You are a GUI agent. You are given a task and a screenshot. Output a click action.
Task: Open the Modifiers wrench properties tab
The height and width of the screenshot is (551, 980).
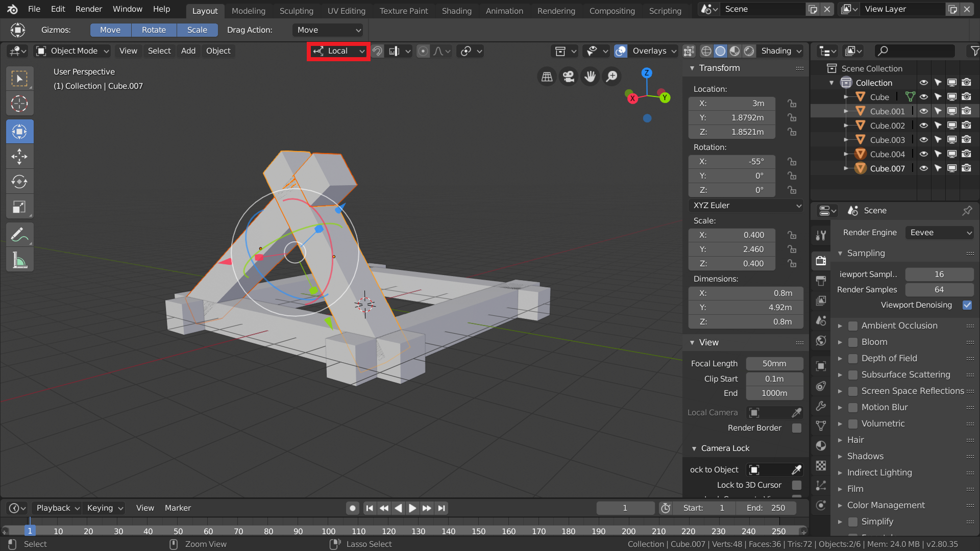(821, 406)
